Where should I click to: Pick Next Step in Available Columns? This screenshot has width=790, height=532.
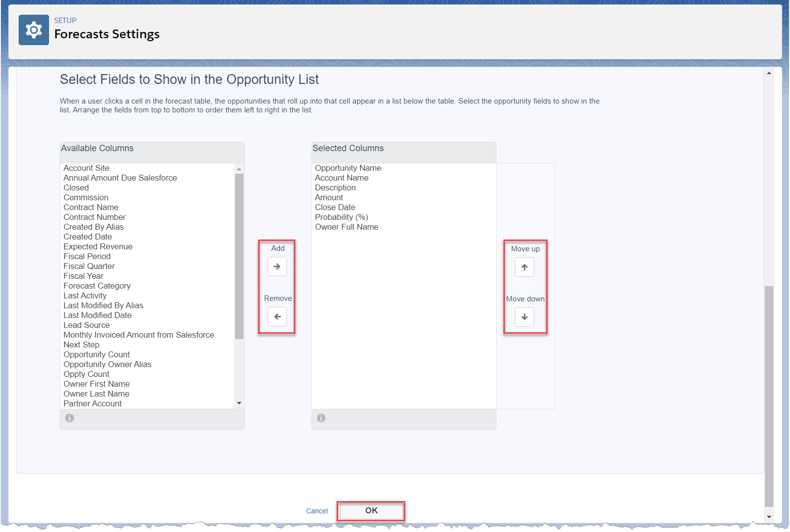81,345
